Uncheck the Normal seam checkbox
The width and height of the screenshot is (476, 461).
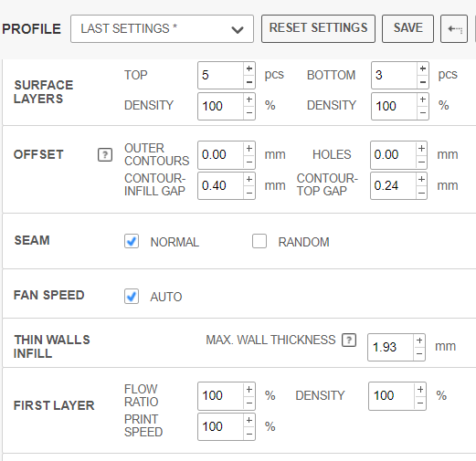coord(132,241)
